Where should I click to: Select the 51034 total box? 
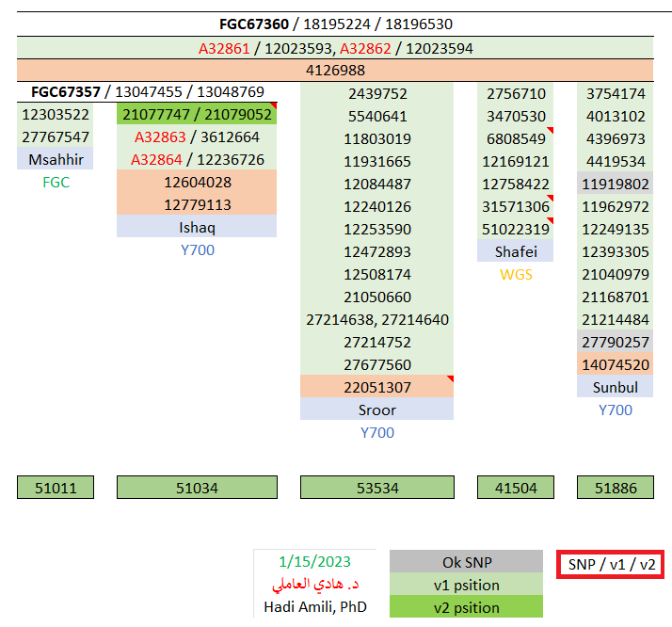click(197, 488)
